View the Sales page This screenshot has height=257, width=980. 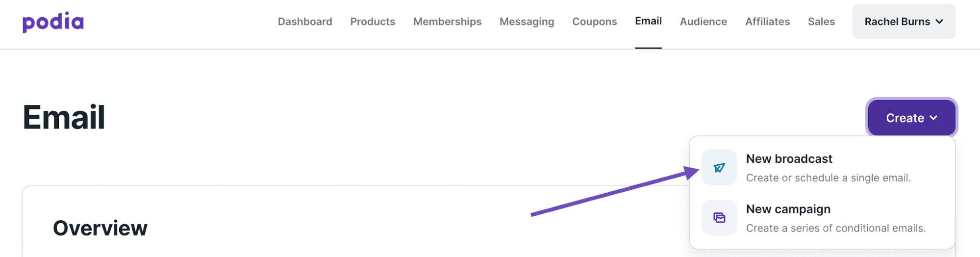coord(821,22)
